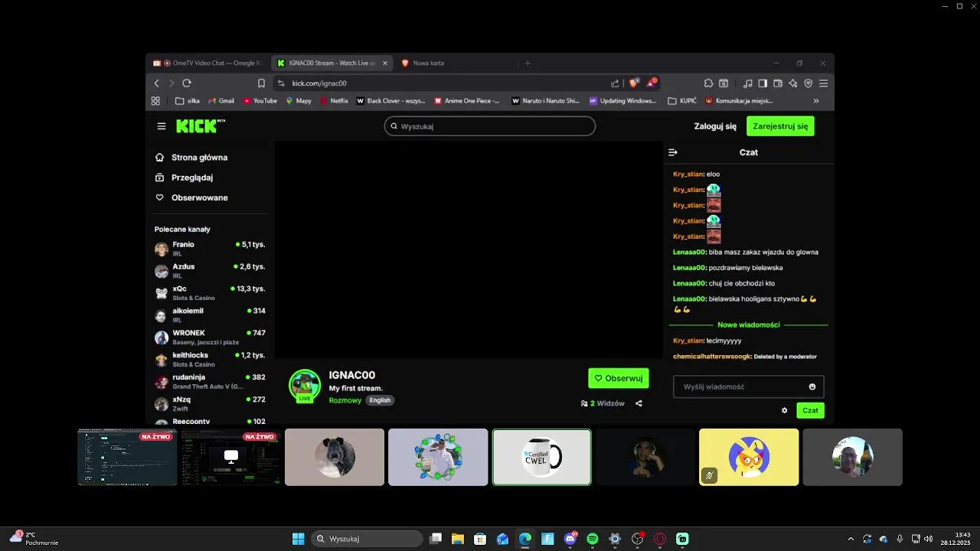This screenshot has height=551, width=980.
Task: Select the Certified CWEL mug participant tile
Action: pos(542,457)
